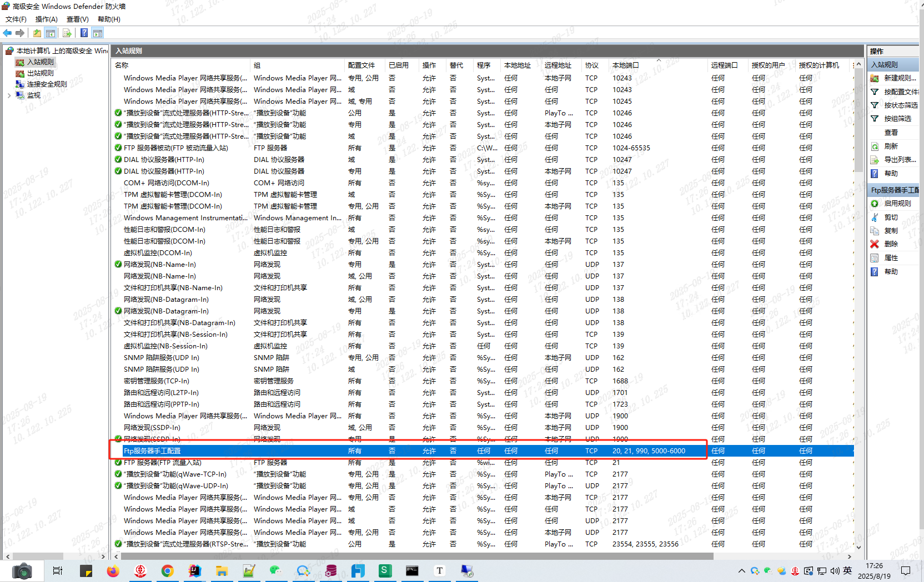
Task: Click 按配置文件筛选 filter action
Action: (x=901, y=92)
